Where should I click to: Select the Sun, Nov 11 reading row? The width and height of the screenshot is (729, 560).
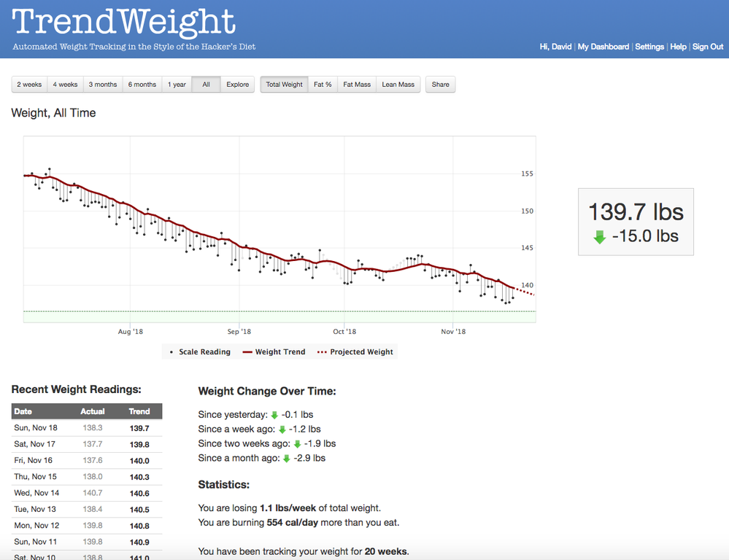click(87, 542)
